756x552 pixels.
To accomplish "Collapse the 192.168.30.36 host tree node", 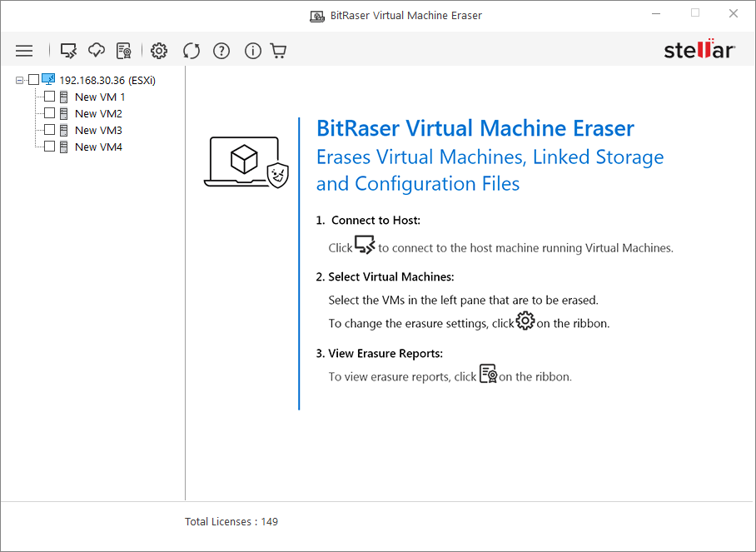I will [19, 80].
